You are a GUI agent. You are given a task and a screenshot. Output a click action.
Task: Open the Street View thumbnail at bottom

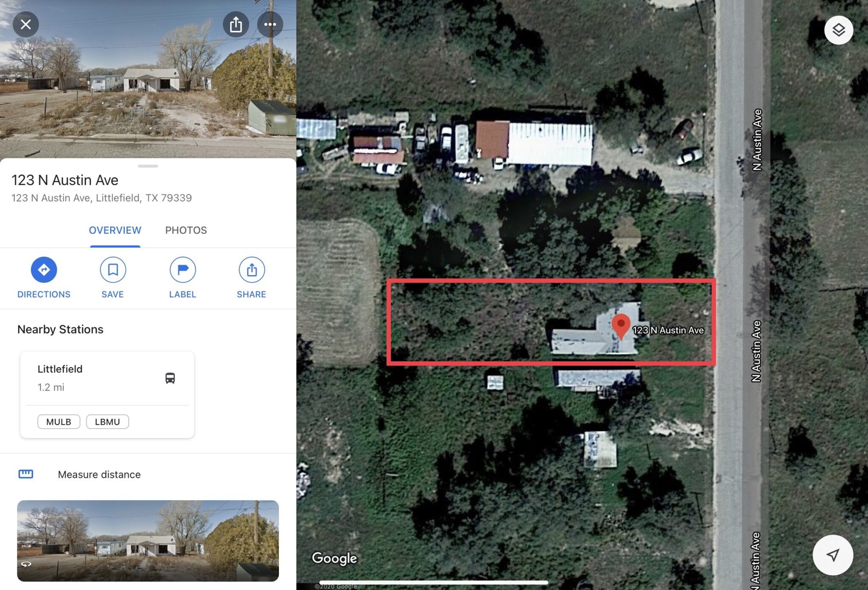[x=148, y=541]
